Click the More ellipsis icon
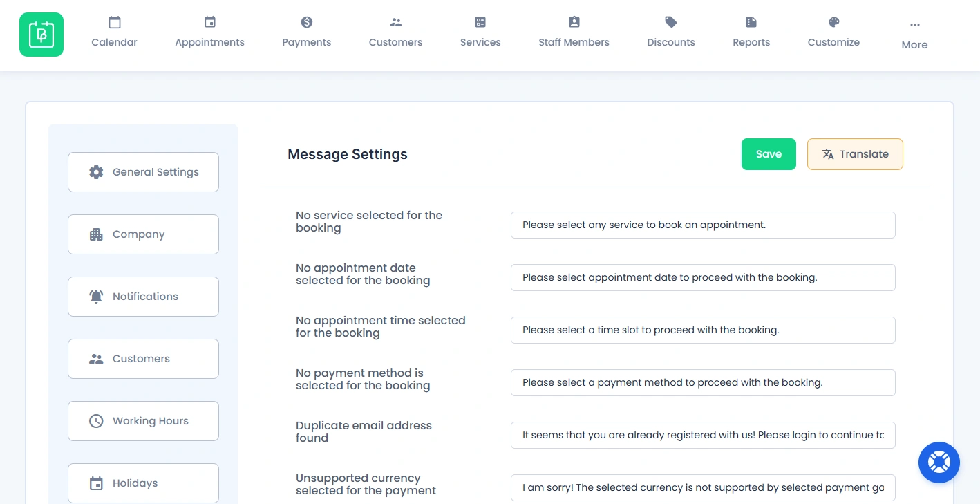Image resolution: width=980 pixels, height=504 pixels. 915,25
